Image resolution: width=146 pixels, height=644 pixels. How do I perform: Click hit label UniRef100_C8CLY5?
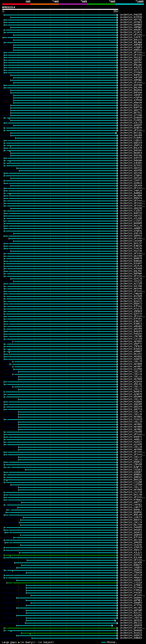tap(131, 361)
